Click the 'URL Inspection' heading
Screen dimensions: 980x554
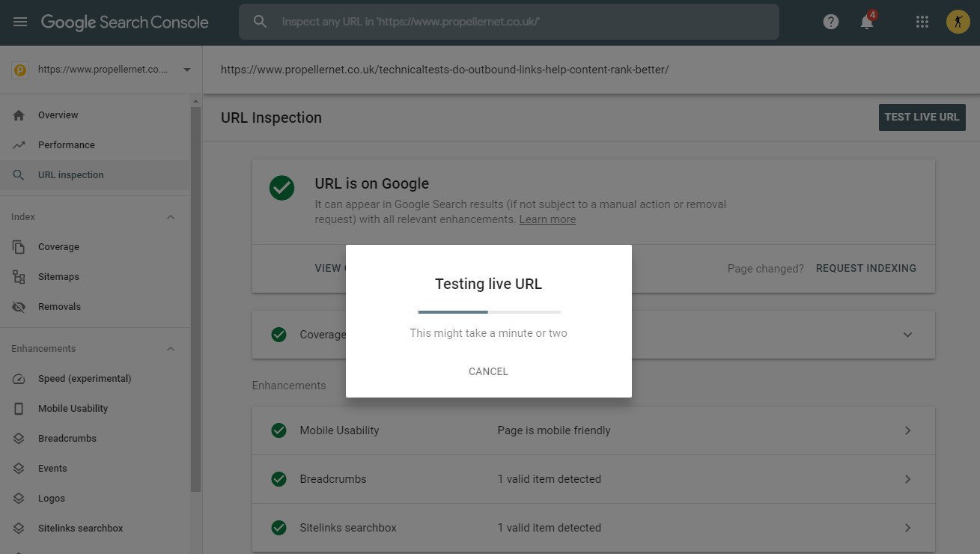271,118
